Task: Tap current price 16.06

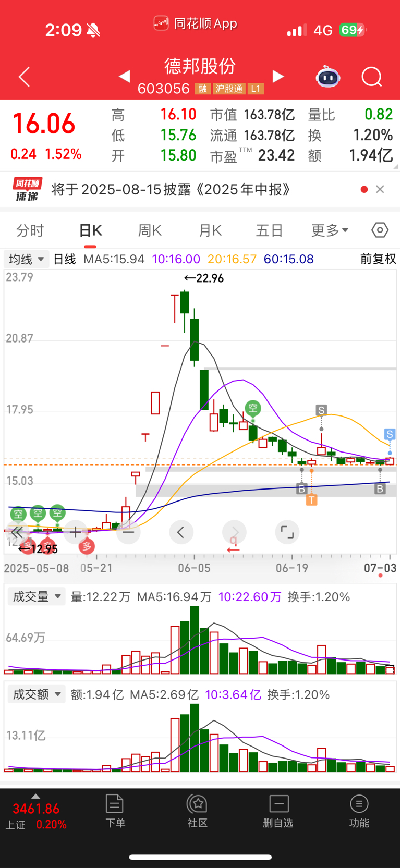Action: [44, 124]
